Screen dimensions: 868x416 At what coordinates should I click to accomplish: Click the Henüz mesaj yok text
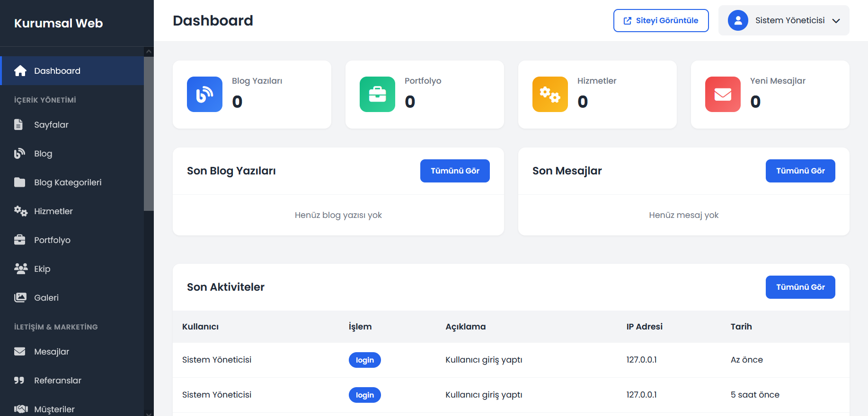[x=684, y=215]
